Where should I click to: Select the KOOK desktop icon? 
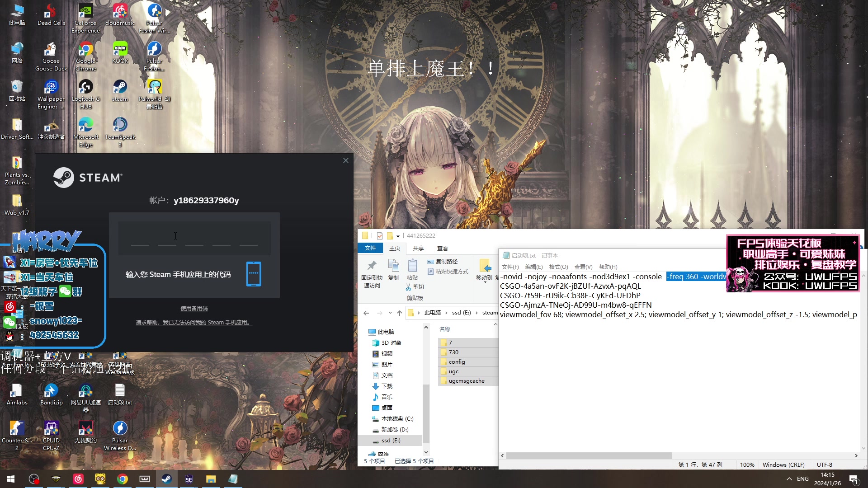tap(120, 53)
